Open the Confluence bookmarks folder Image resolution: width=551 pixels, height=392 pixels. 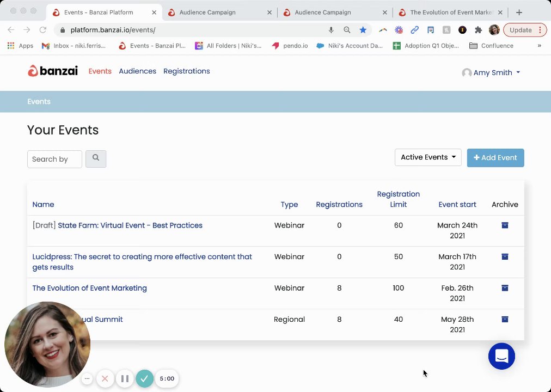491,46
